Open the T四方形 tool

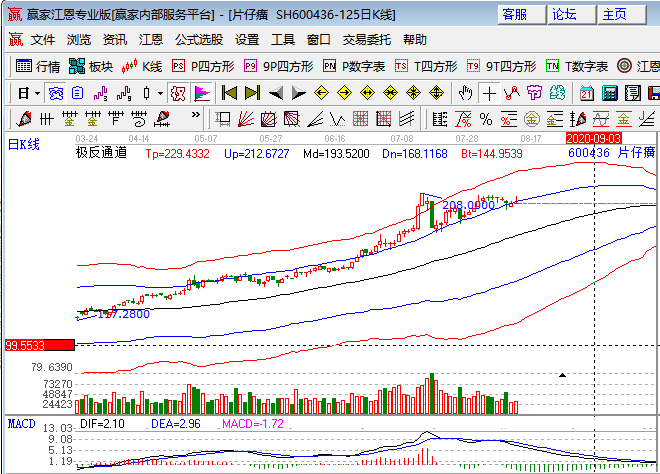(426, 67)
